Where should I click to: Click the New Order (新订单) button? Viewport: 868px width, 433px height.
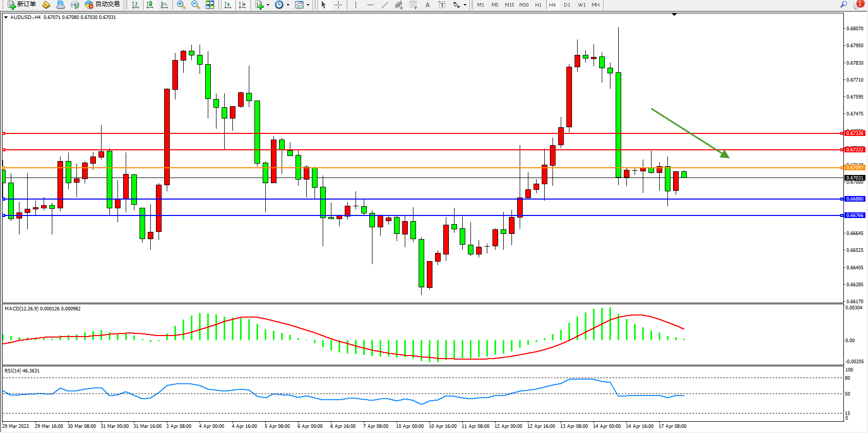pyautogui.click(x=22, y=5)
